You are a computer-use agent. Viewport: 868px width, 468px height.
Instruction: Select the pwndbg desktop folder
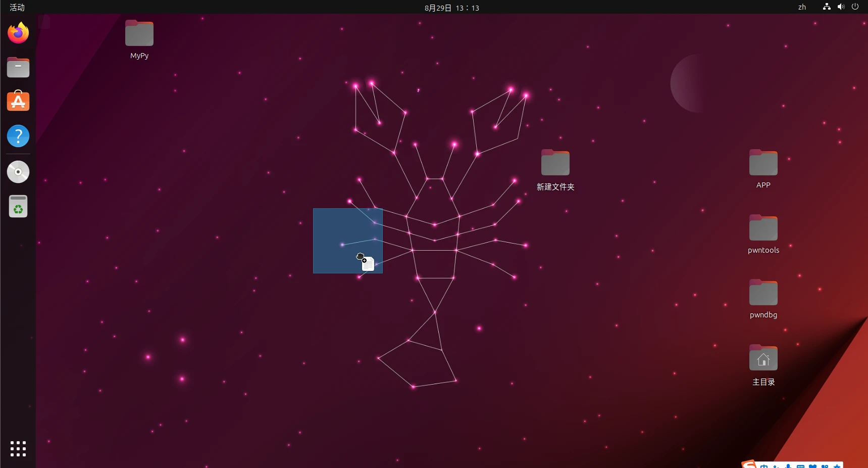tap(763, 299)
